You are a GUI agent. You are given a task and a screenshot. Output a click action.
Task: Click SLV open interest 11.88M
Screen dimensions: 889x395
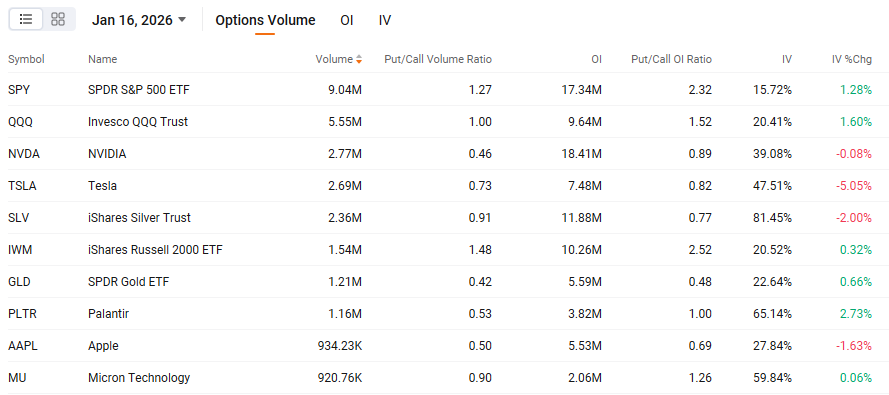coord(583,218)
